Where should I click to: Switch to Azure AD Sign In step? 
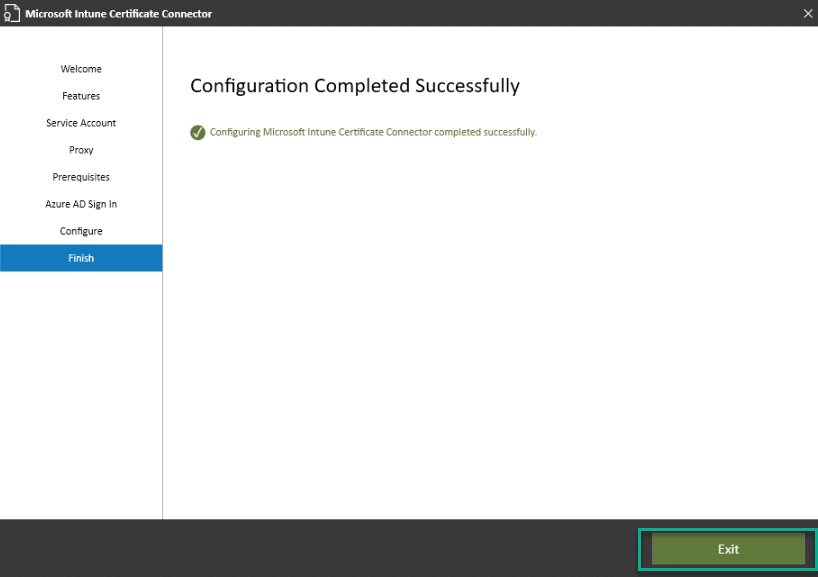tap(81, 205)
